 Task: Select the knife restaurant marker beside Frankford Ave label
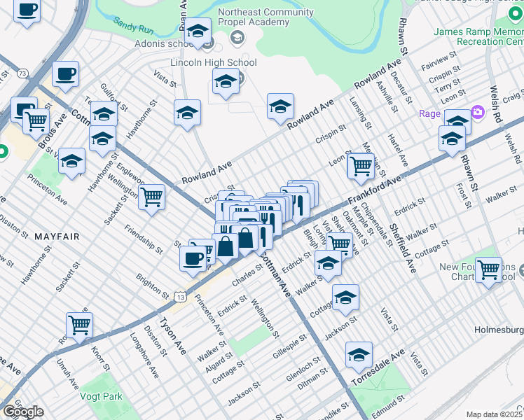tap(300, 207)
